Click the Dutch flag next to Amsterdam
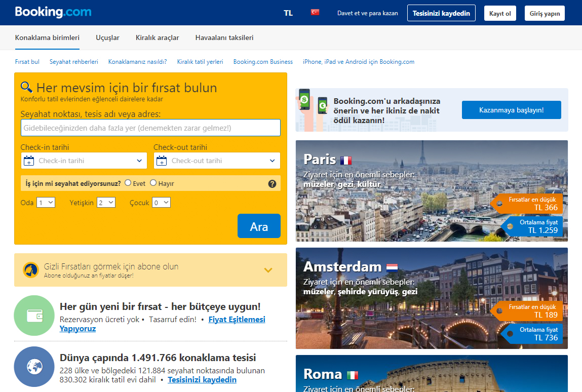 tap(392, 267)
